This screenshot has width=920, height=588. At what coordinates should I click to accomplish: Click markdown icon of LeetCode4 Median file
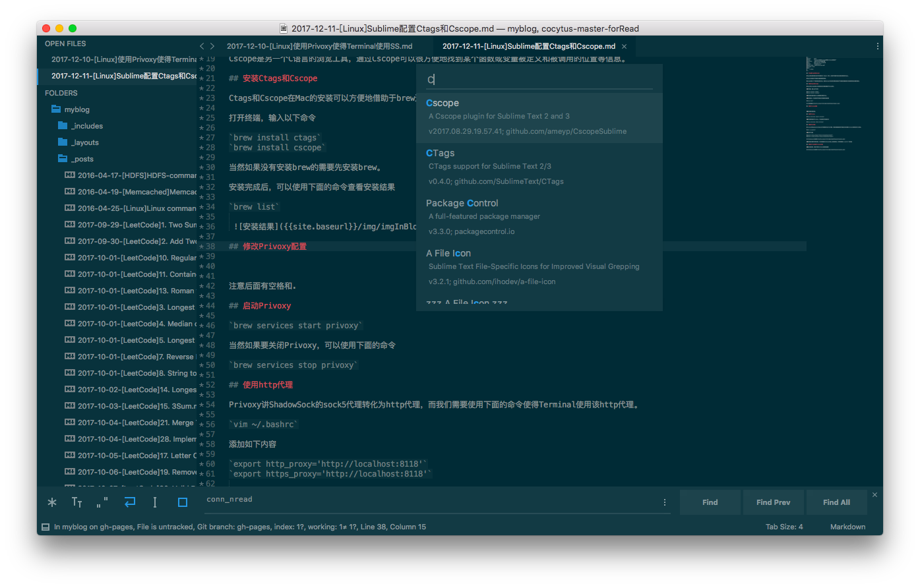tap(70, 324)
